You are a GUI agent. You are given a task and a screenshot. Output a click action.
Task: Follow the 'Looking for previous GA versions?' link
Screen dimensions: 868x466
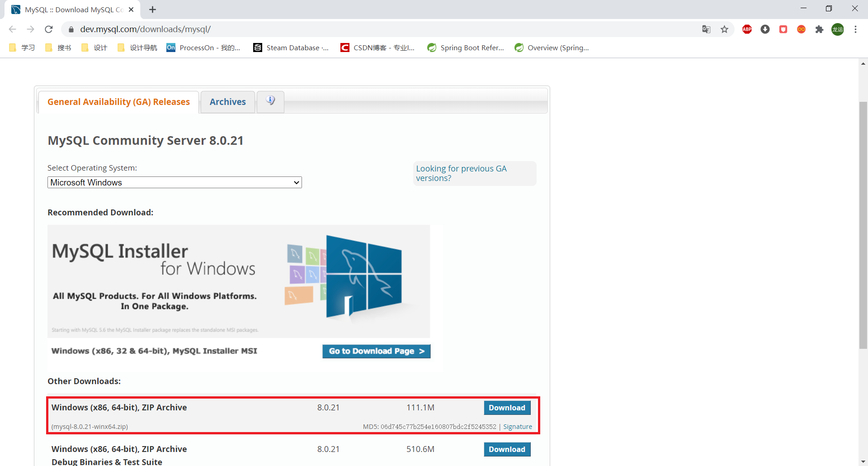click(461, 173)
